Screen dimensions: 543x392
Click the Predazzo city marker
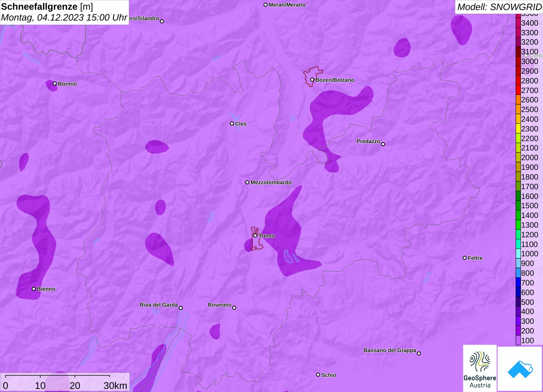point(383,144)
